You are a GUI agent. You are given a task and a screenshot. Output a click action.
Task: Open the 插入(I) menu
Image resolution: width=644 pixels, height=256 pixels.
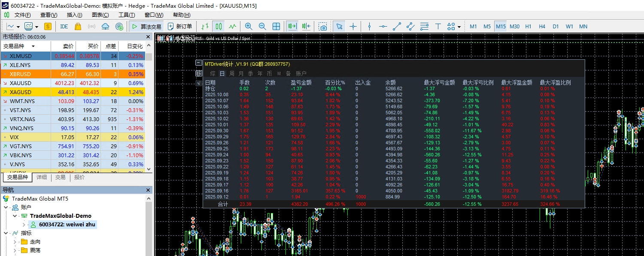(75, 15)
